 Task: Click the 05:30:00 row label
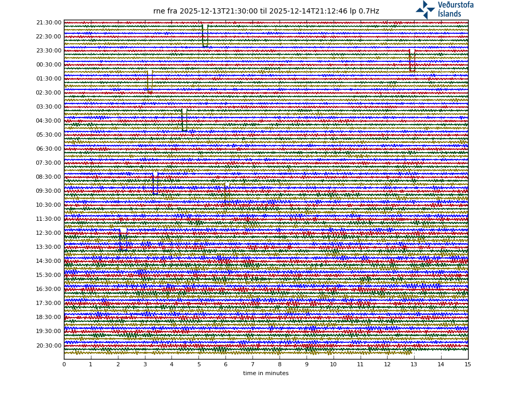click(48, 135)
